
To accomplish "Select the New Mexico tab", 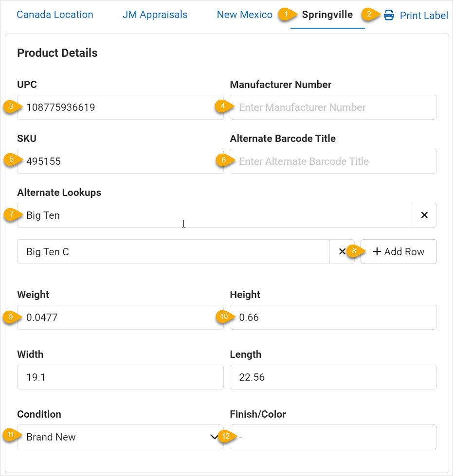I will 245,15.
